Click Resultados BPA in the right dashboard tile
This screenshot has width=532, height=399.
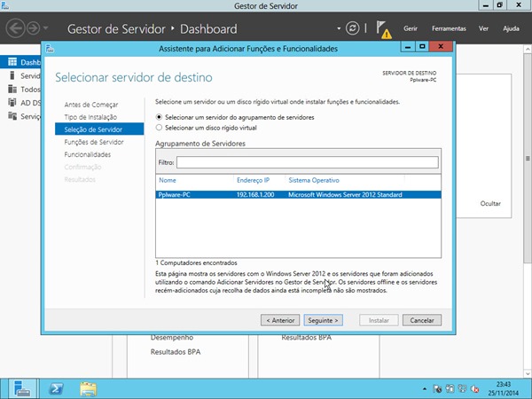pyautogui.click(x=307, y=338)
